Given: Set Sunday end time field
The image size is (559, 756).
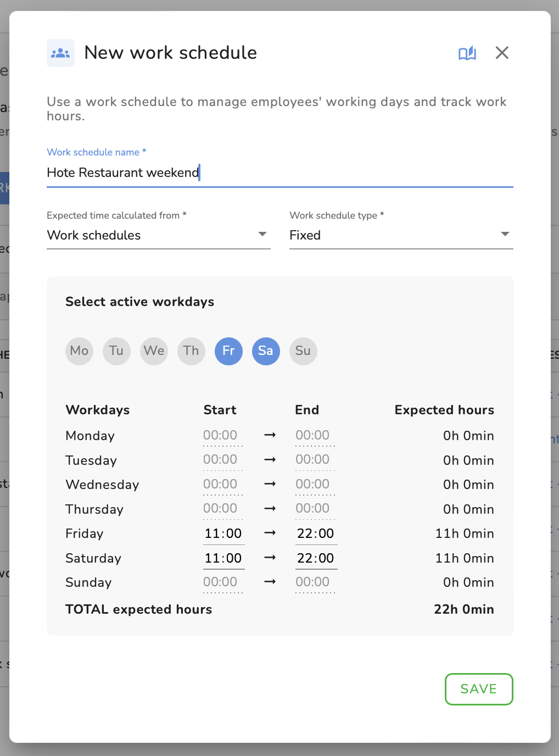Looking at the screenshot, I should pos(315,582).
